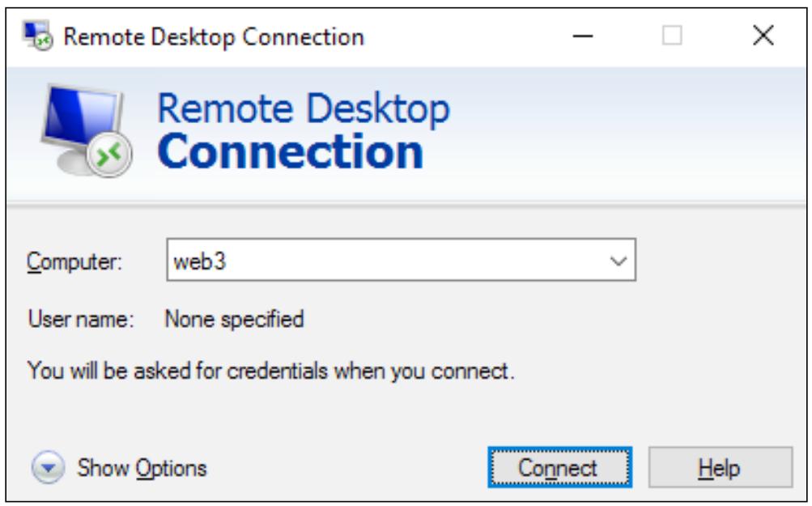Focus the Computer field containing web3
812x506 pixels.
402,260
